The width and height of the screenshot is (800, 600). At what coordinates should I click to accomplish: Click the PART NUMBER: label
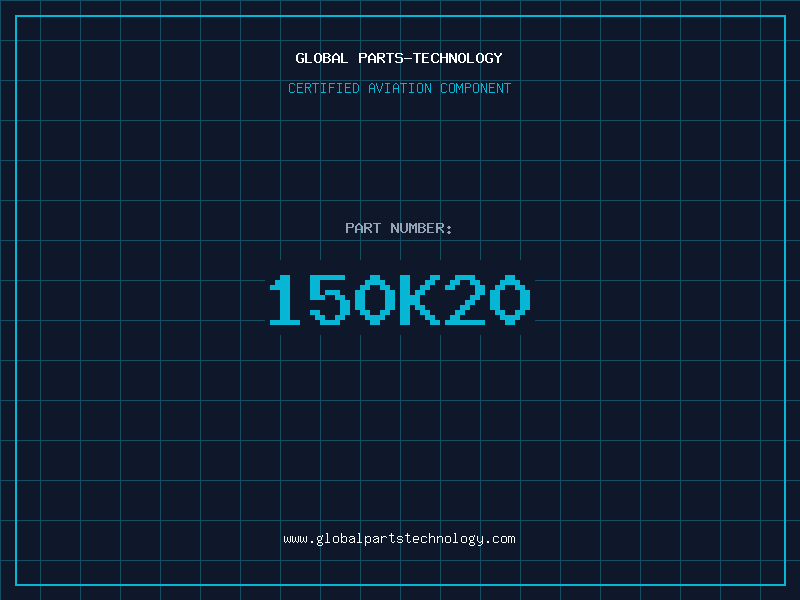399,228
